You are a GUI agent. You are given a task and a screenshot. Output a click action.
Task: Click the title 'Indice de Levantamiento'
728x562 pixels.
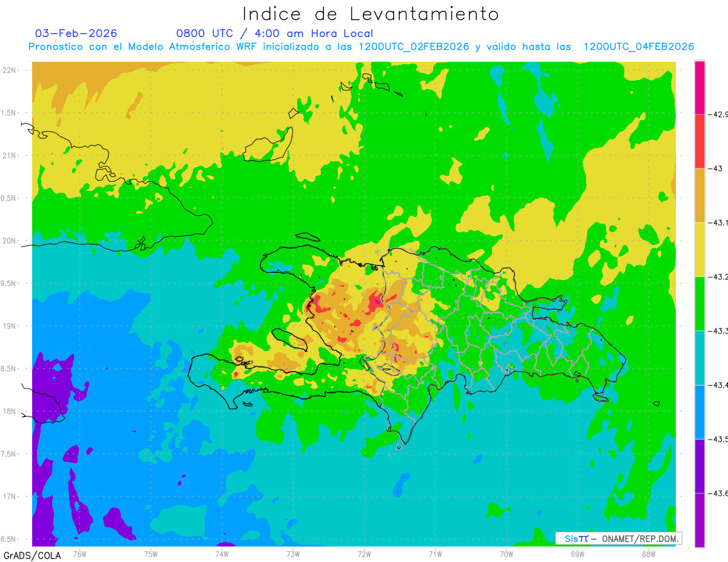[371, 14]
